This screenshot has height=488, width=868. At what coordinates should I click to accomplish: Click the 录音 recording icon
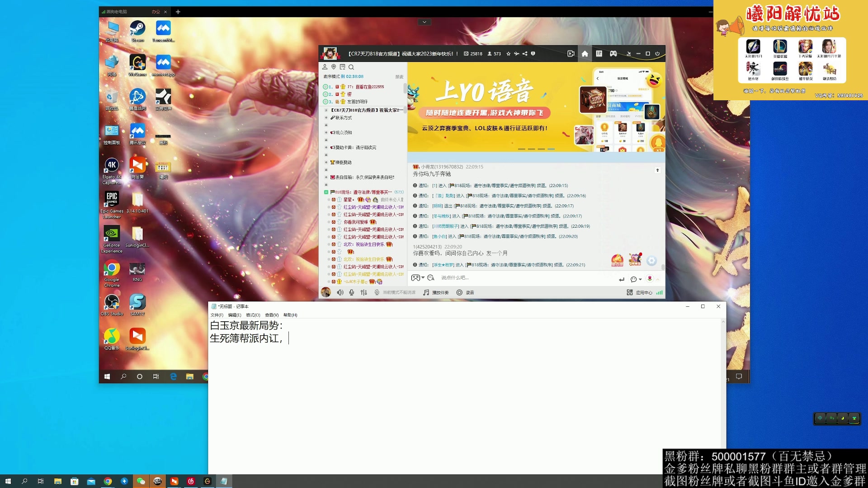click(460, 292)
